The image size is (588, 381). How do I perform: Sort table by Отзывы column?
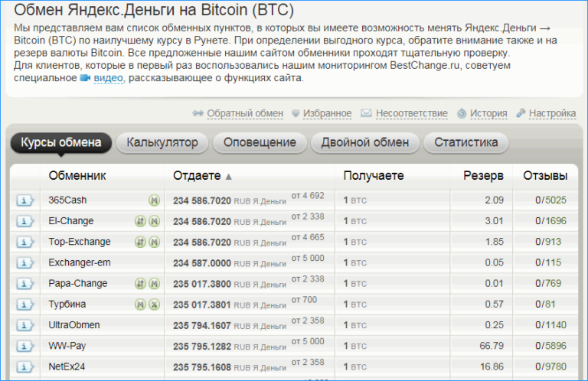[x=544, y=176]
